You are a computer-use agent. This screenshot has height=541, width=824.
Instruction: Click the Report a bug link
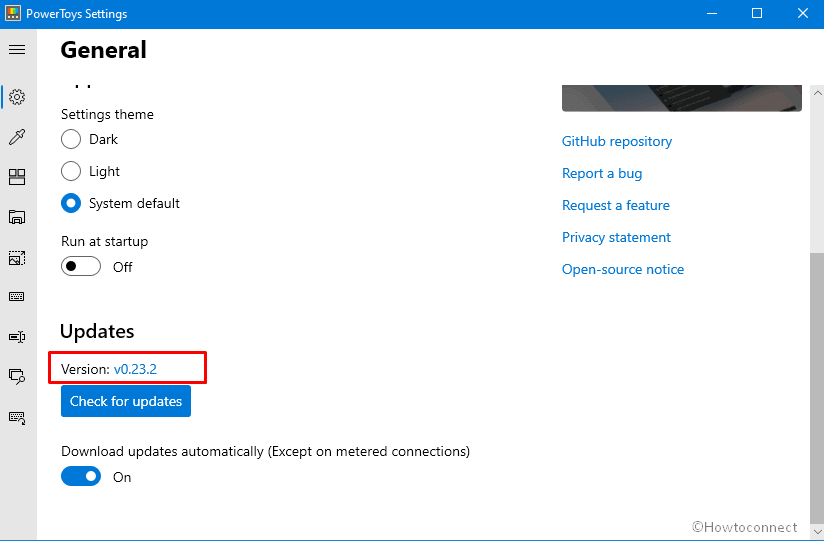pos(602,173)
